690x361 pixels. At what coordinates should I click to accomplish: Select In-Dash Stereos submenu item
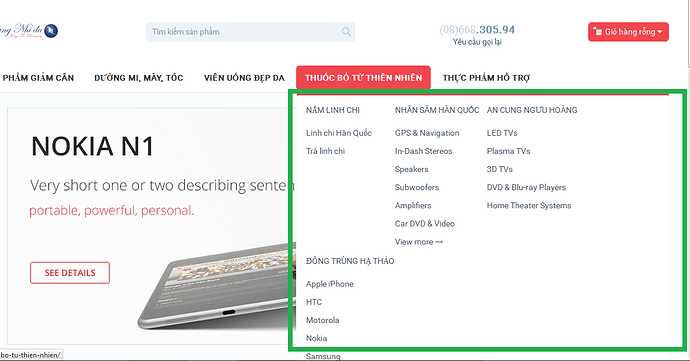coord(423,151)
